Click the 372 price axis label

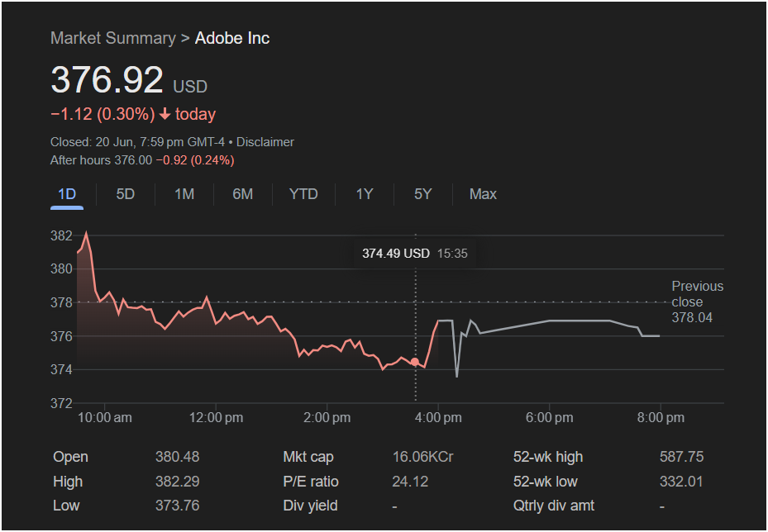tap(61, 403)
